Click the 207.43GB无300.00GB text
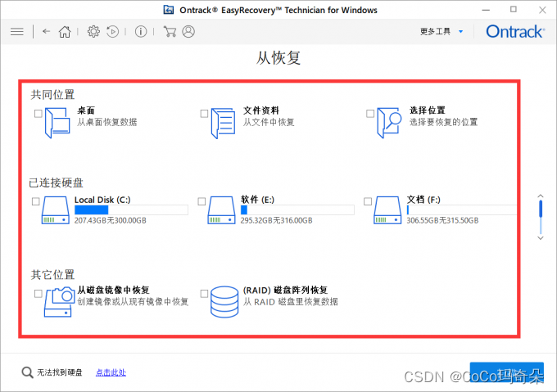Image resolution: width=557 pixels, height=392 pixels. [110, 220]
